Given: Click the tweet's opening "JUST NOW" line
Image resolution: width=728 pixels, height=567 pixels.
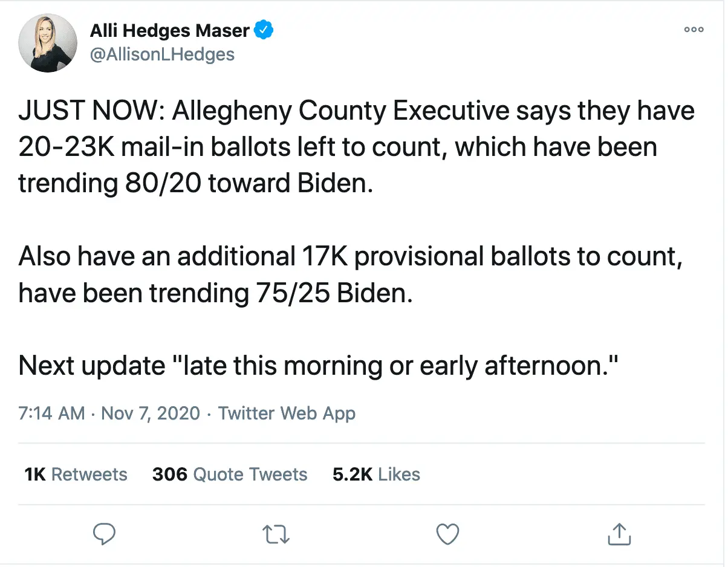Looking at the screenshot, I should (x=357, y=112).
